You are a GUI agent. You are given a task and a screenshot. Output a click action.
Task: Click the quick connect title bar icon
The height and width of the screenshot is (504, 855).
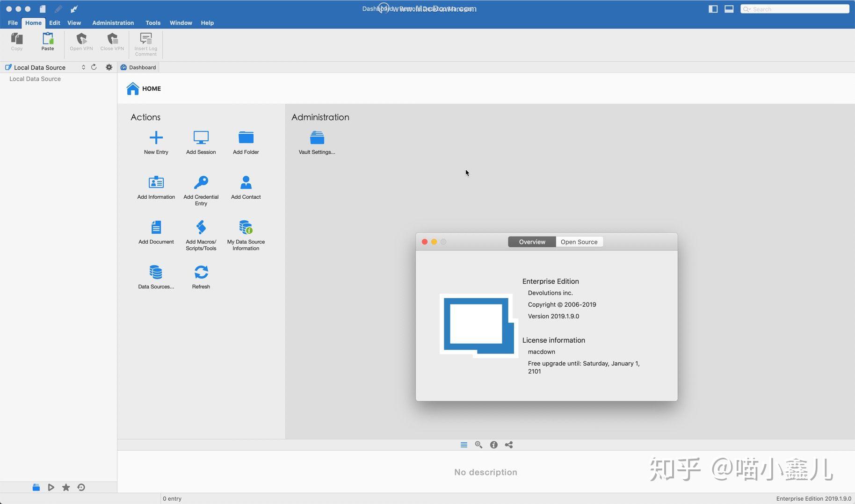(74, 9)
